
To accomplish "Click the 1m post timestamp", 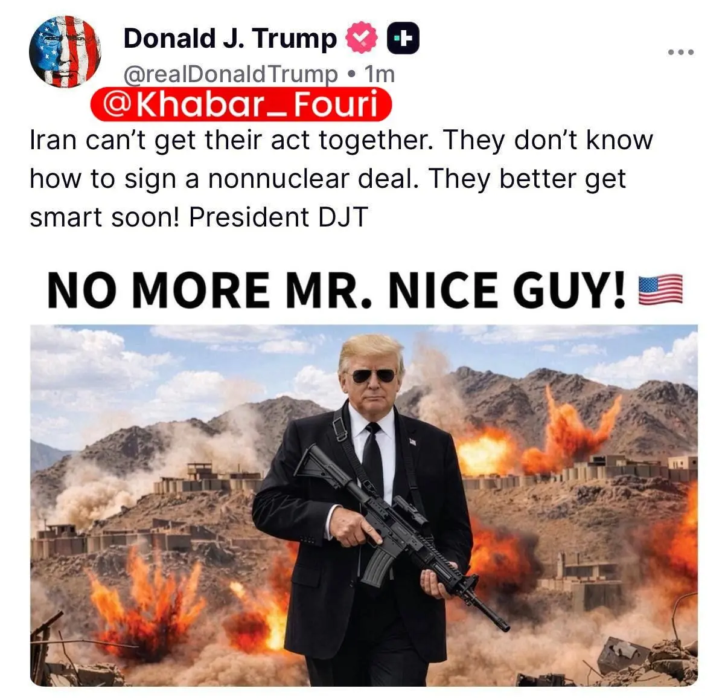I will 380,74.
